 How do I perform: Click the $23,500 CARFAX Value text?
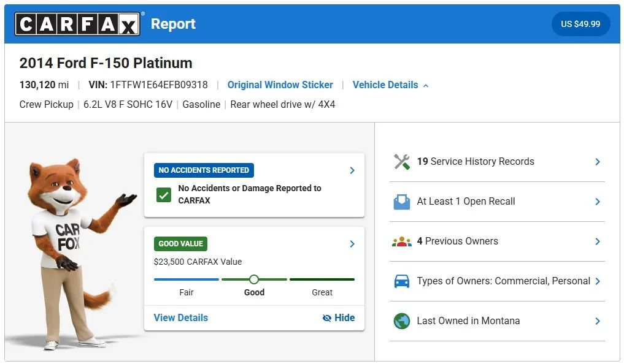click(198, 262)
